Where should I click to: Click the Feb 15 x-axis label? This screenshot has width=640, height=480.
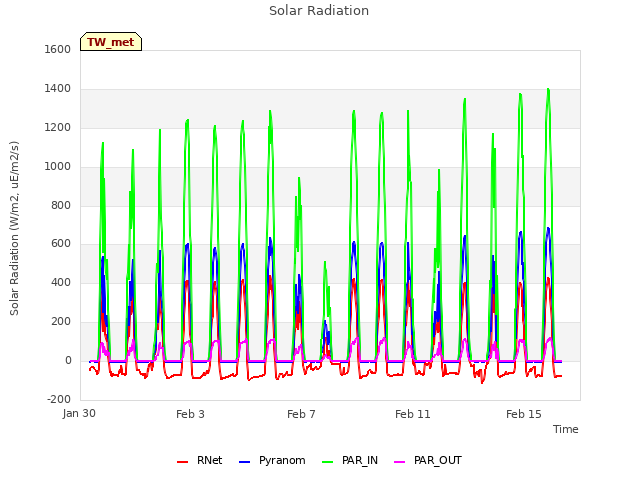click(x=524, y=414)
